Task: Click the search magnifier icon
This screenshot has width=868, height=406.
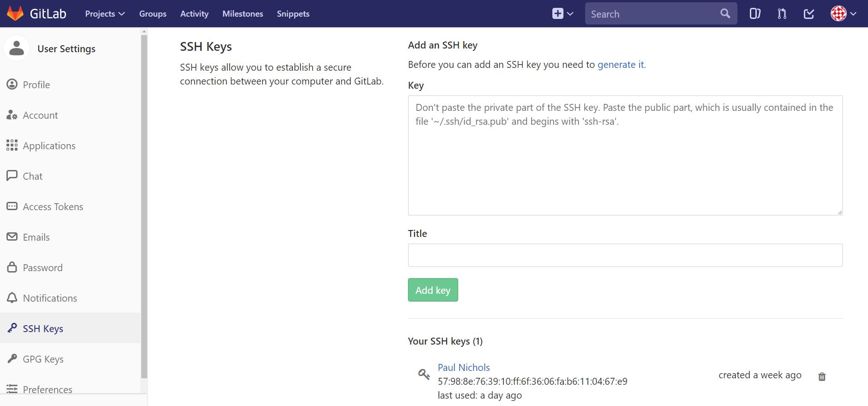Action: pyautogui.click(x=725, y=14)
